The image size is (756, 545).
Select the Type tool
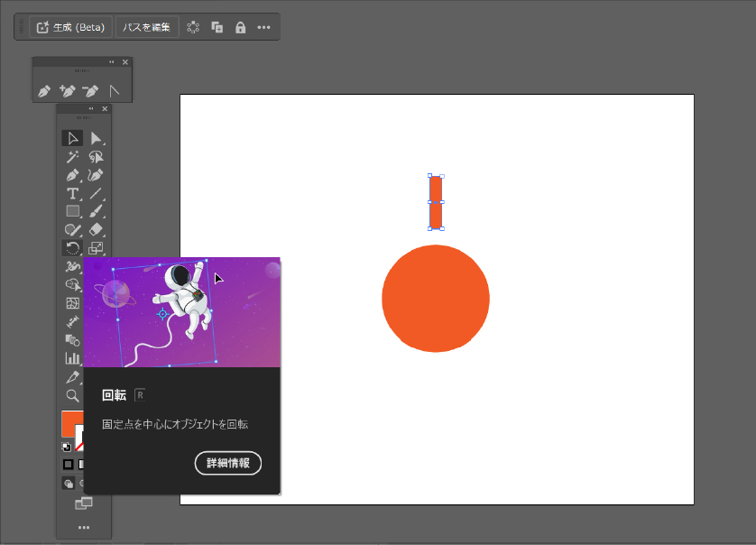click(x=73, y=193)
